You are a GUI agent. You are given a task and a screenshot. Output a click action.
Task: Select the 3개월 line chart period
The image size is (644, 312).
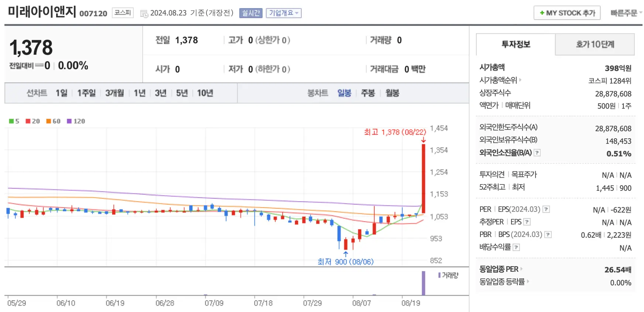114,93
